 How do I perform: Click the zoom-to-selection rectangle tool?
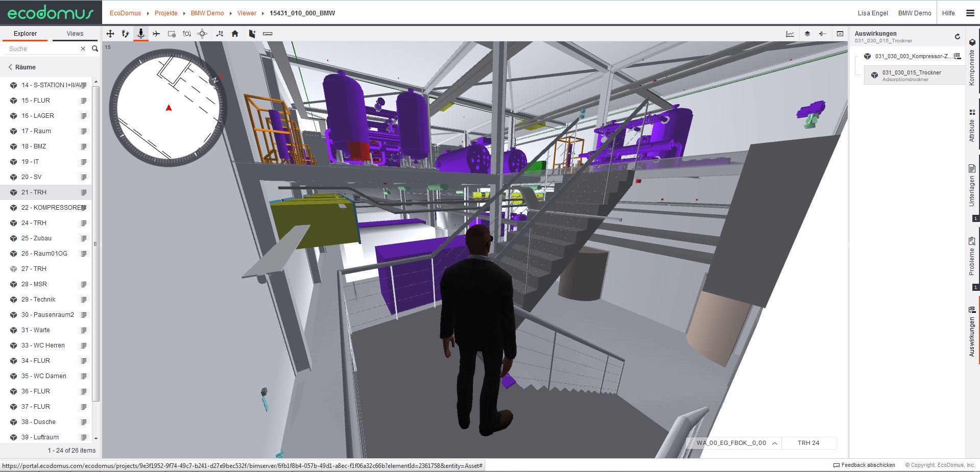pyautogui.click(x=172, y=34)
